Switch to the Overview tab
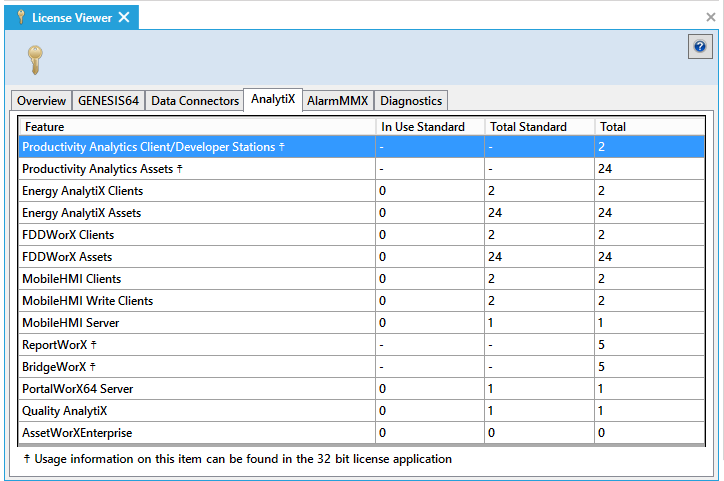 point(41,101)
